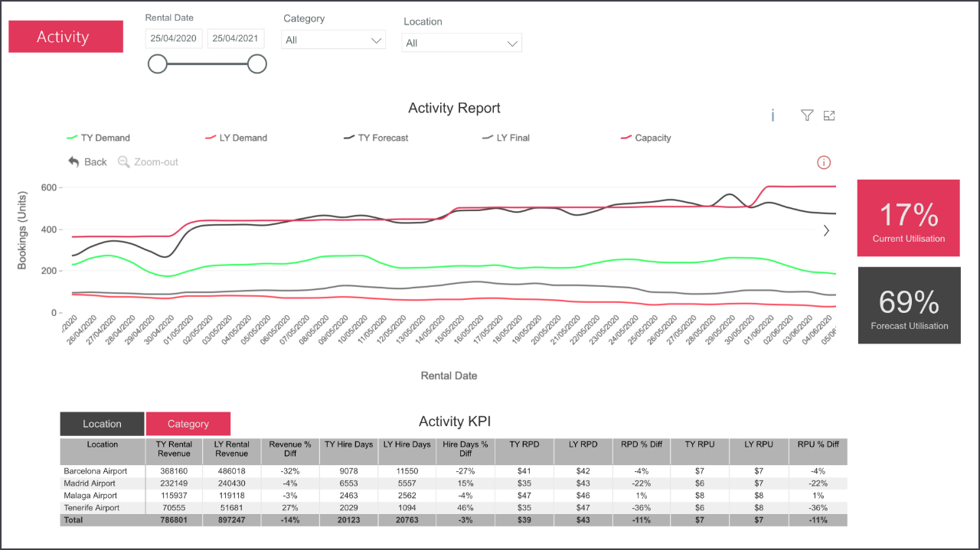
Task: Click the 69% Forecast Utilisation card
Action: click(x=909, y=304)
